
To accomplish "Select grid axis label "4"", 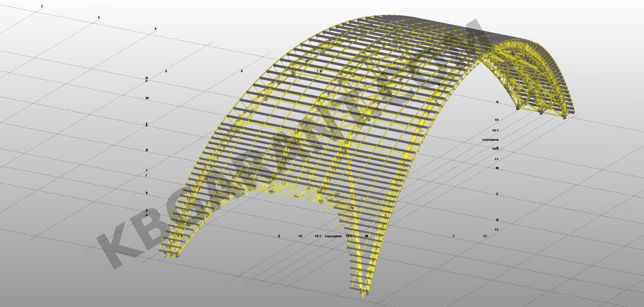I will tap(155, 29).
